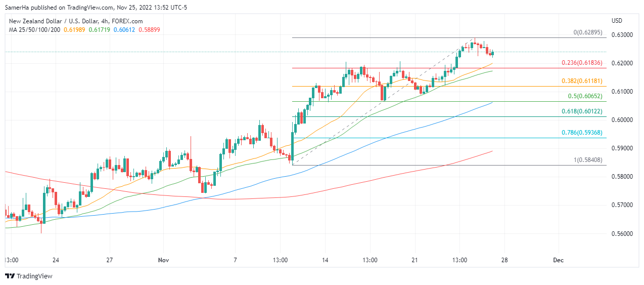Click the New Zealand Dollar / U.S. Dollar title

75,21
